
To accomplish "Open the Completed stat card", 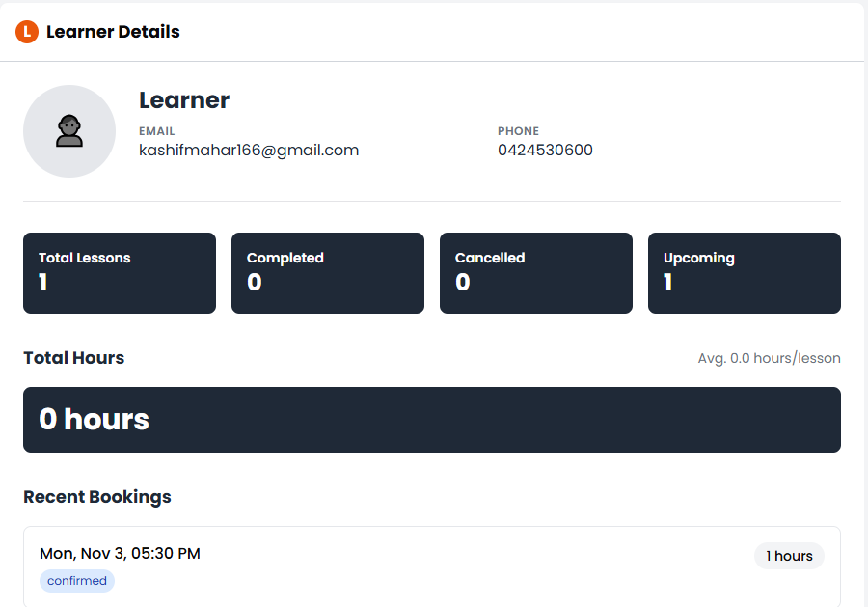I will click(x=328, y=273).
